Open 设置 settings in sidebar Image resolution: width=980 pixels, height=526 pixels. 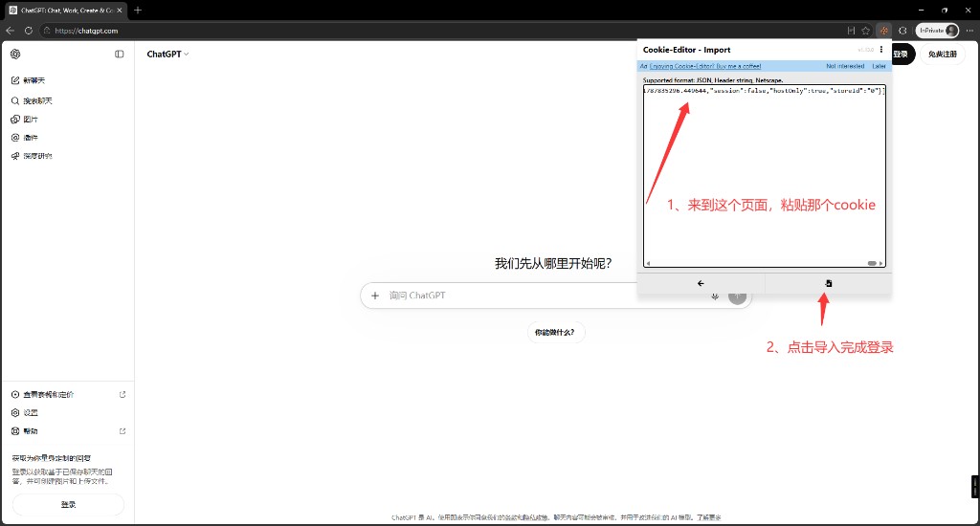coord(25,413)
